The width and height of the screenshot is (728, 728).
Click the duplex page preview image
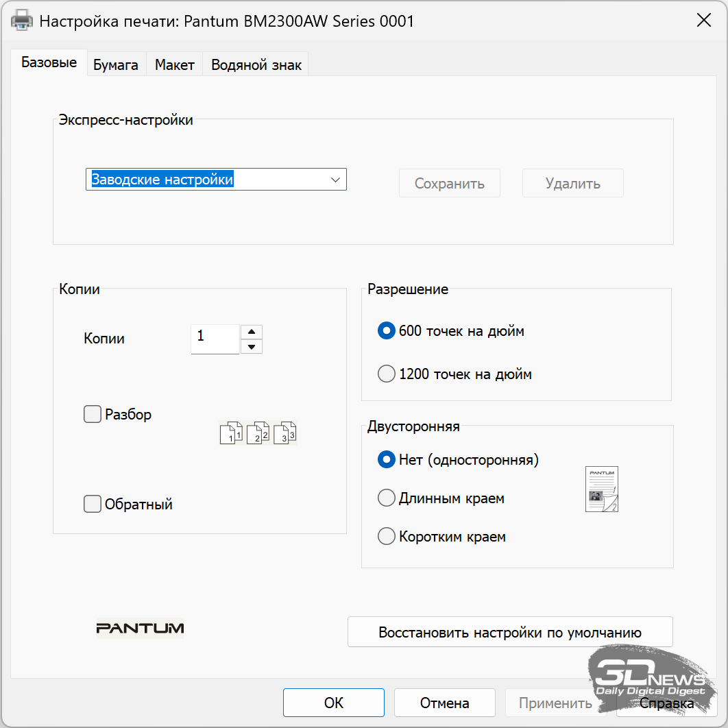coord(601,489)
